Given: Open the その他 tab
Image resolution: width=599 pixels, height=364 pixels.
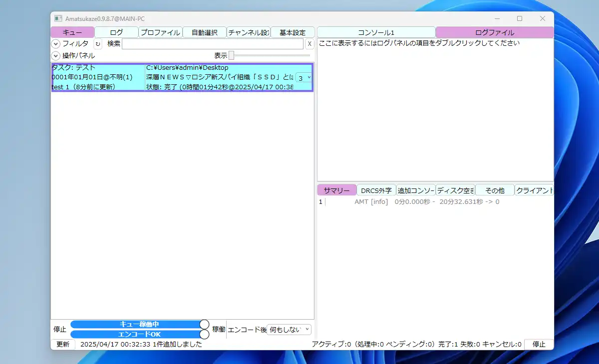Looking at the screenshot, I should 495,190.
